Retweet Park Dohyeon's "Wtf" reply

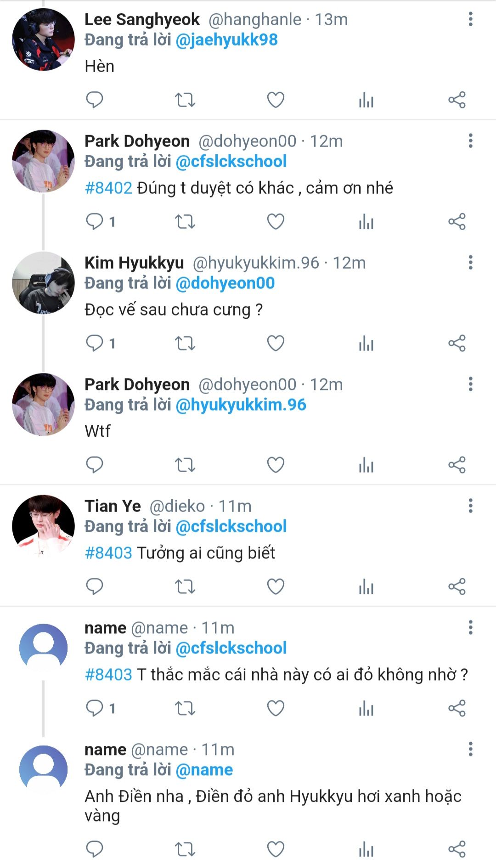pos(185,465)
